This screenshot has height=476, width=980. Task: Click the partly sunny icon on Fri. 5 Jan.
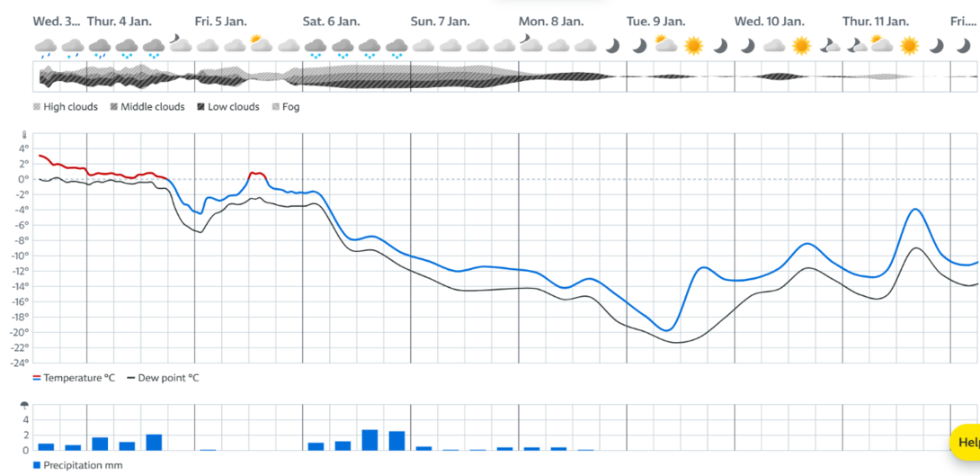coord(261,44)
